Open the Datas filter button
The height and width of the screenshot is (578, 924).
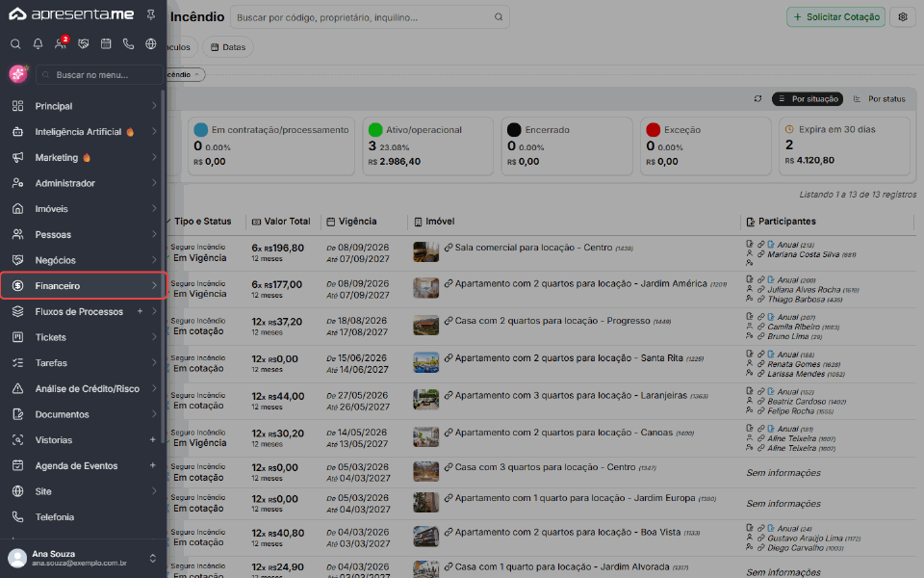click(228, 47)
